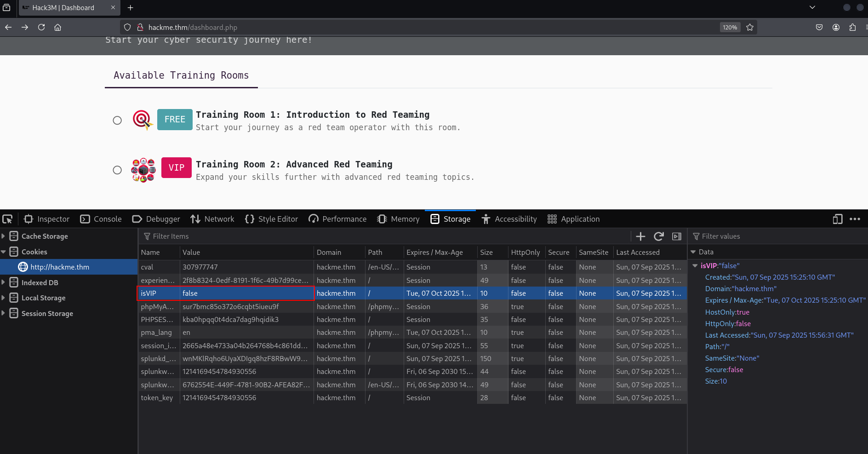Viewport: 868px width, 454px height.
Task: Expand the Cache Storage tree node
Action: (x=4, y=236)
